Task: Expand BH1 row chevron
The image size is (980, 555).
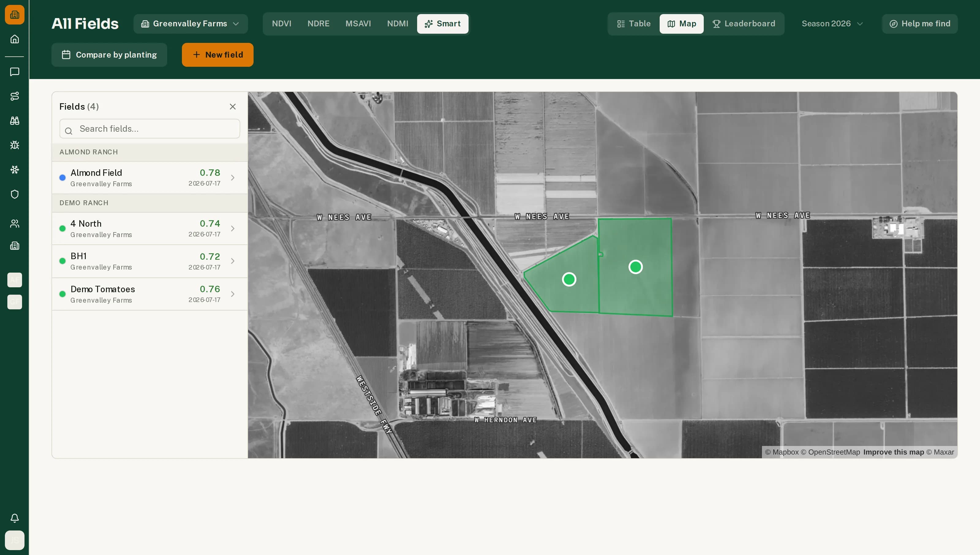Action: [232, 261]
